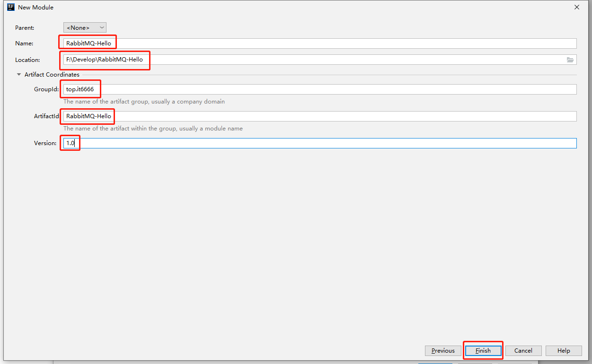Open the Parent module dropdown
The height and width of the screenshot is (364, 592).
coord(85,28)
